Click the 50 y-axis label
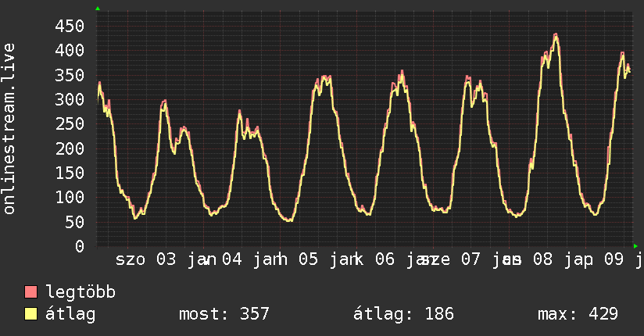 click(x=75, y=222)
